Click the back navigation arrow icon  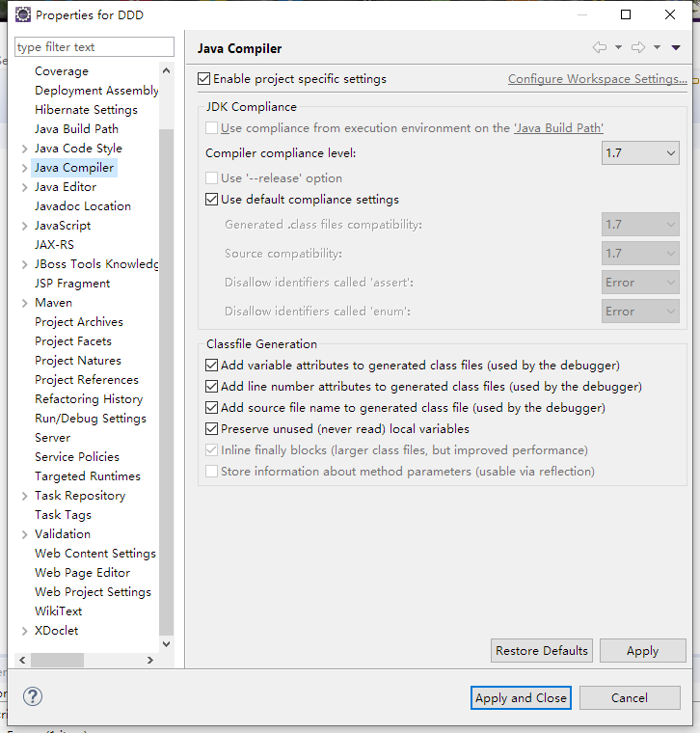click(600, 47)
